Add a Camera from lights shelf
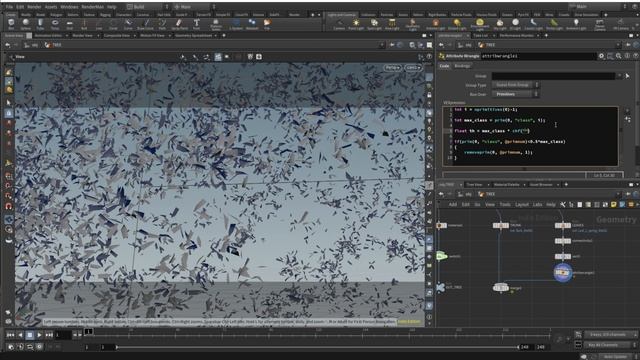Image resolution: width=640 pixels, height=360 pixels. pyautogui.click(x=339, y=24)
